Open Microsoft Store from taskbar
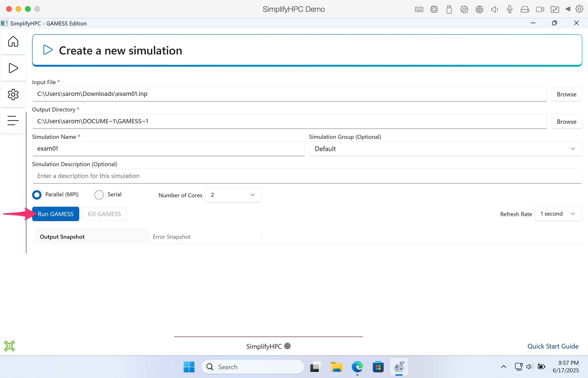588x378 pixels. [x=378, y=367]
